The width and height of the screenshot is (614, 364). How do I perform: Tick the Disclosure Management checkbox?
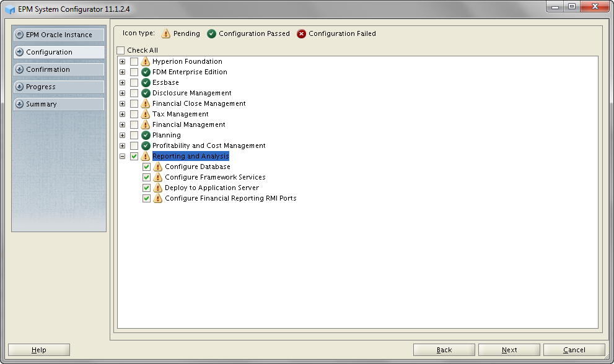(x=134, y=93)
